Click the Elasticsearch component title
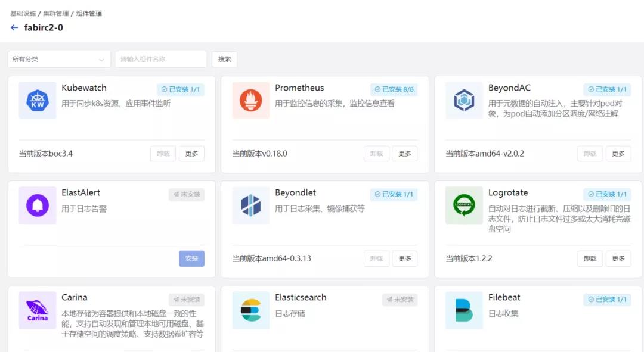 301,297
